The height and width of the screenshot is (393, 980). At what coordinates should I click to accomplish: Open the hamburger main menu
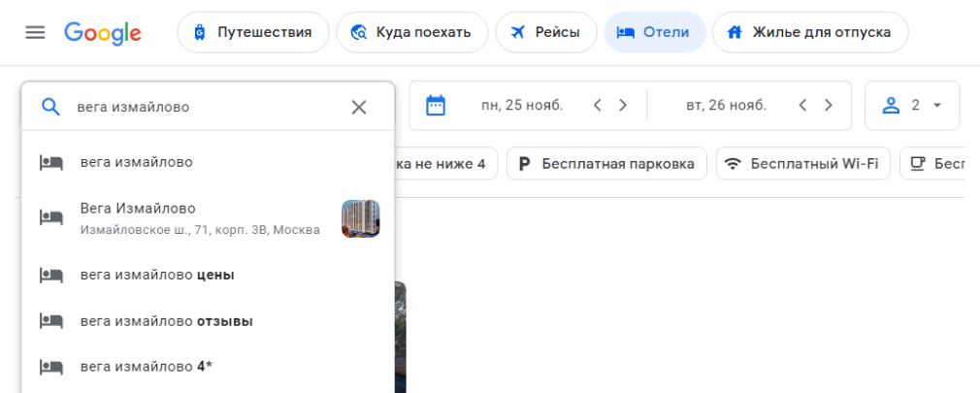[x=35, y=32]
